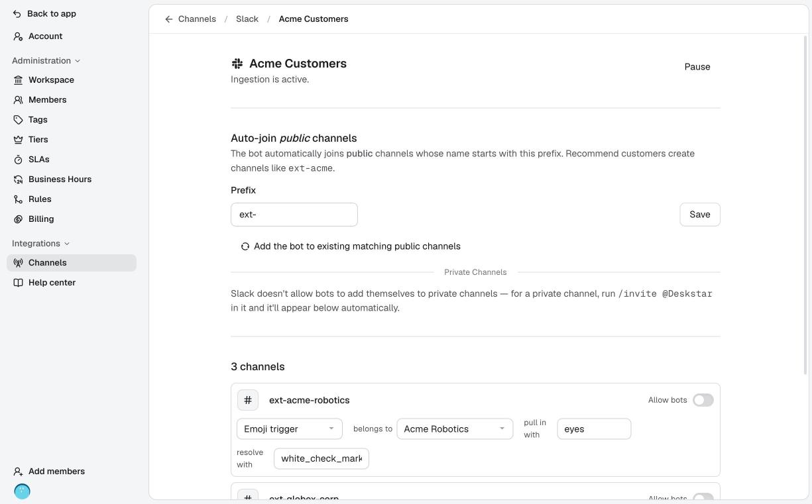Pause ingestion with the Pause button
812x504 pixels.
[x=697, y=67]
